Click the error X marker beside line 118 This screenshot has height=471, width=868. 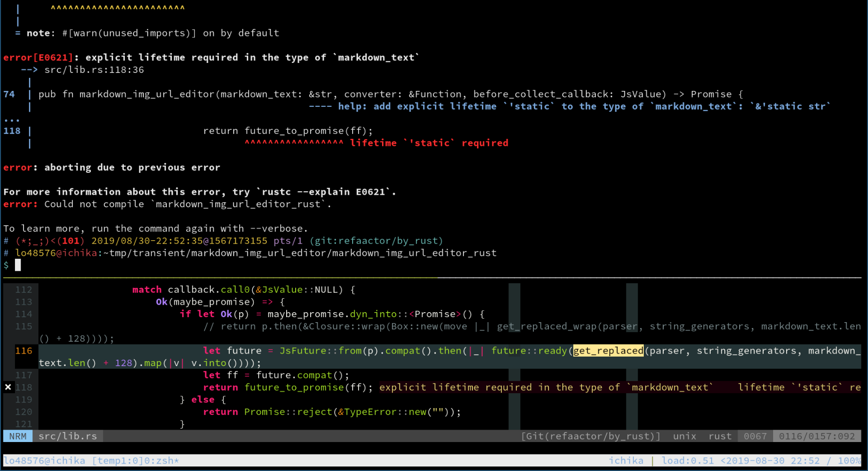click(8, 387)
